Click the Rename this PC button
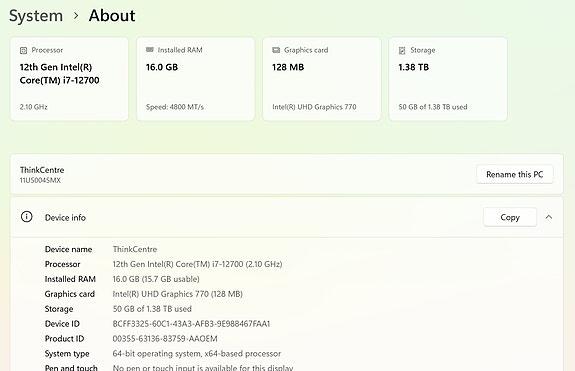 [x=514, y=174]
